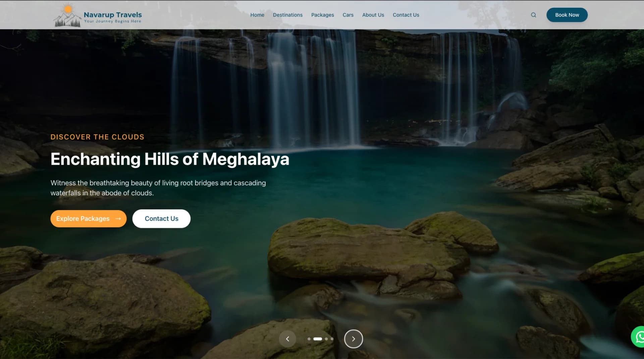Click the white Contact Us hero button
Screen dimensions: 644x359
[x=161, y=219]
